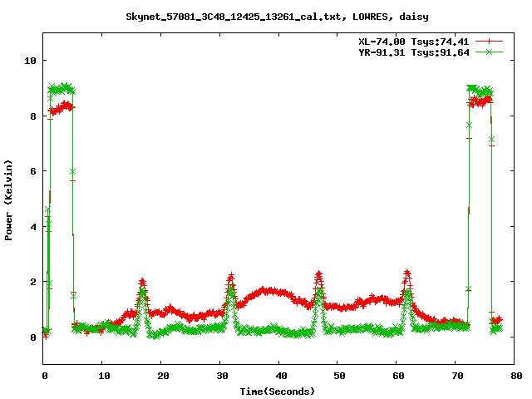
Task: Select the YR-91.31 Tsys:91.64 legend label
Action: pos(414,52)
